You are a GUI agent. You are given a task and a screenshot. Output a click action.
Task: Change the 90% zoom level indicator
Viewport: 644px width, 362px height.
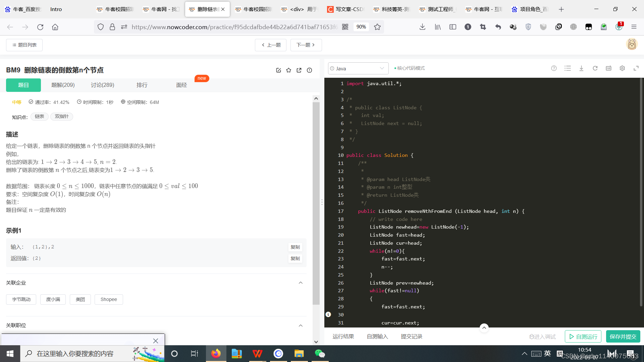click(x=361, y=27)
